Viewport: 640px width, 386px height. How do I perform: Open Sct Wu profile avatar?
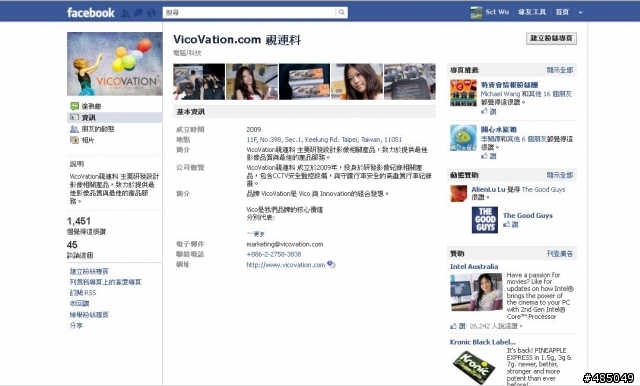pos(476,12)
